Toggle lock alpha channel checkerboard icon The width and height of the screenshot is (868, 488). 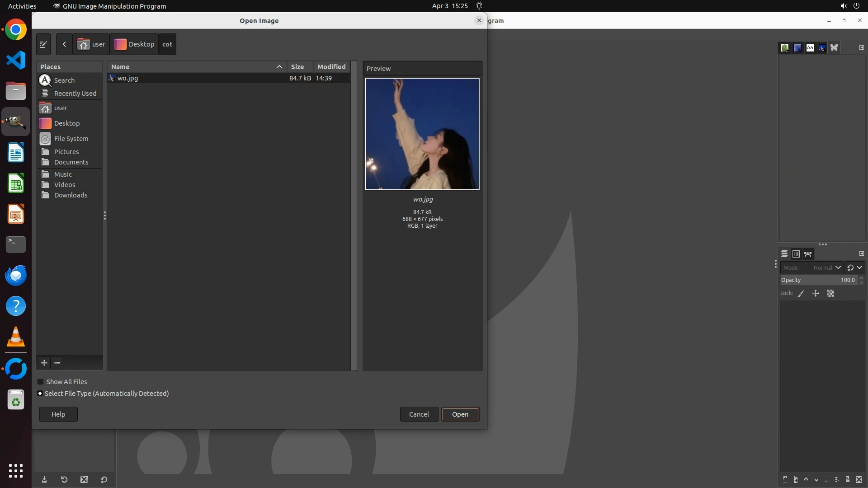tap(830, 294)
